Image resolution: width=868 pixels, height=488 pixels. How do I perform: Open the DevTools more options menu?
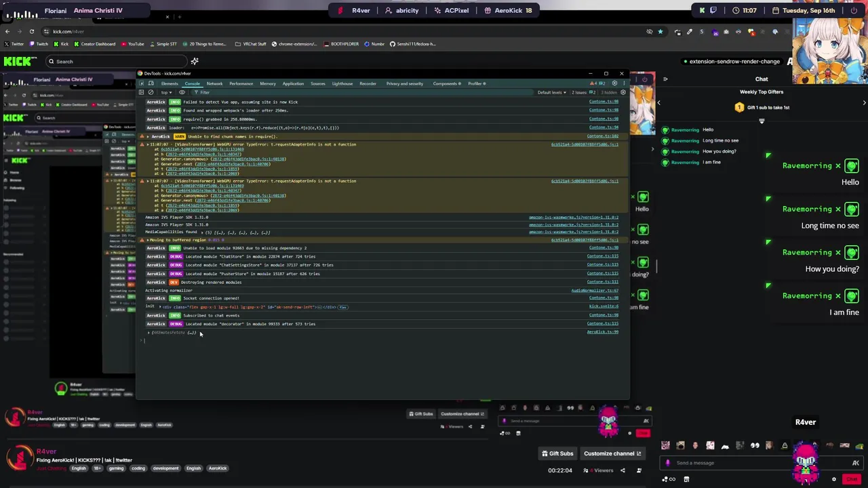click(623, 83)
